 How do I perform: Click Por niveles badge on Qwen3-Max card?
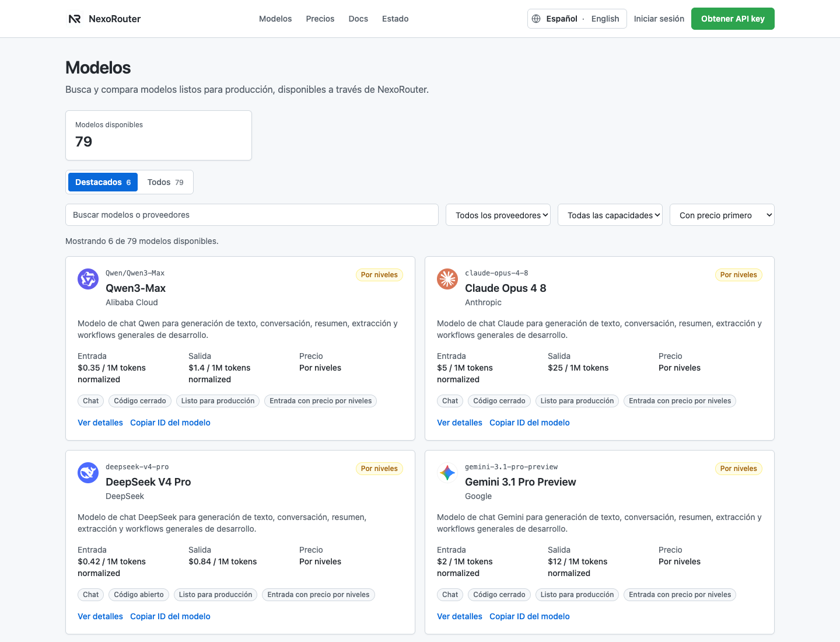379,275
